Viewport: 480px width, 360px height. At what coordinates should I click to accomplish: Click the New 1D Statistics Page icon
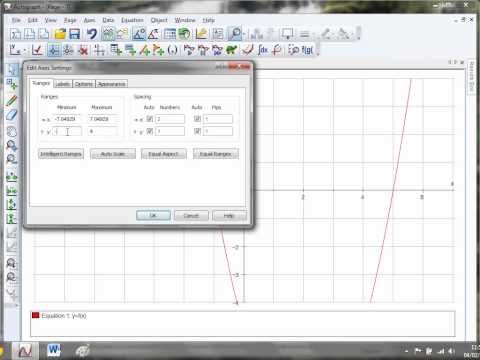[15, 34]
